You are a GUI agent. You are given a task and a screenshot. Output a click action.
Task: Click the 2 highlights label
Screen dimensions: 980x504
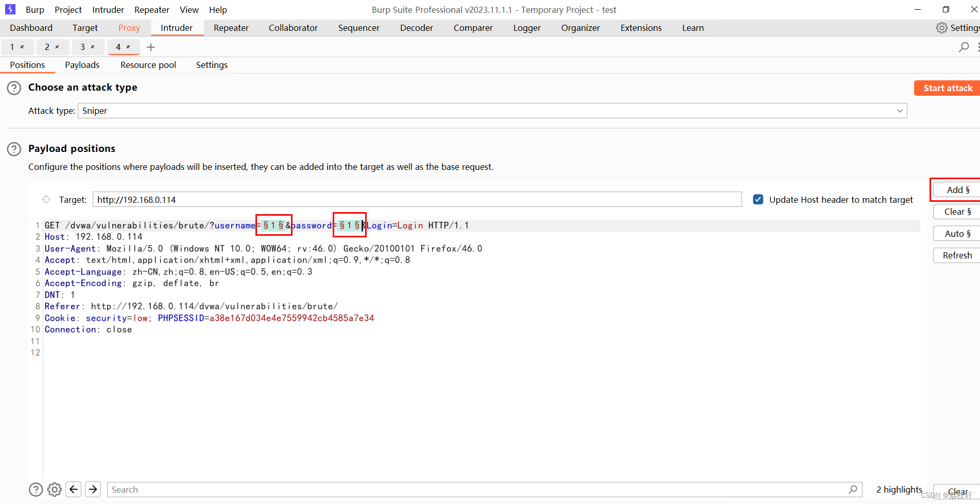pyautogui.click(x=899, y=490)
